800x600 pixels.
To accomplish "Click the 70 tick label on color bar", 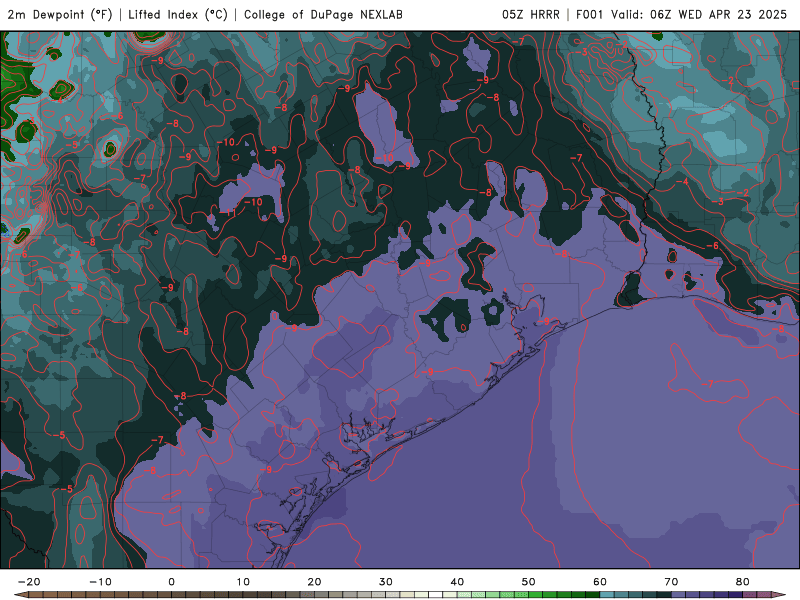I will (671, 582).
